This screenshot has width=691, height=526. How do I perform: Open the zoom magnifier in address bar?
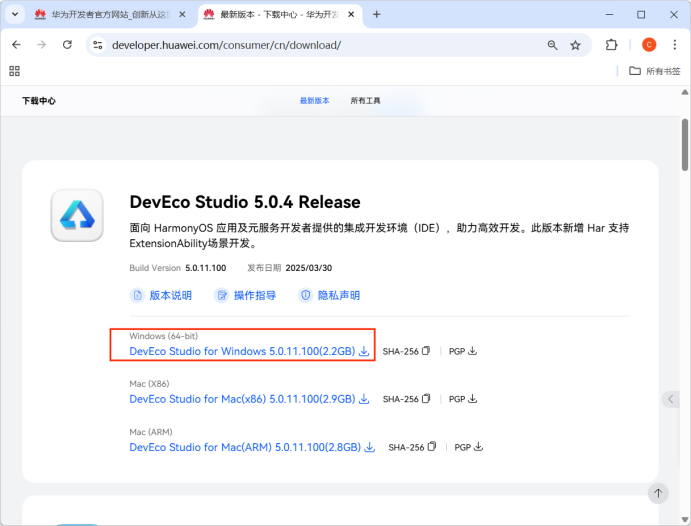552,45
